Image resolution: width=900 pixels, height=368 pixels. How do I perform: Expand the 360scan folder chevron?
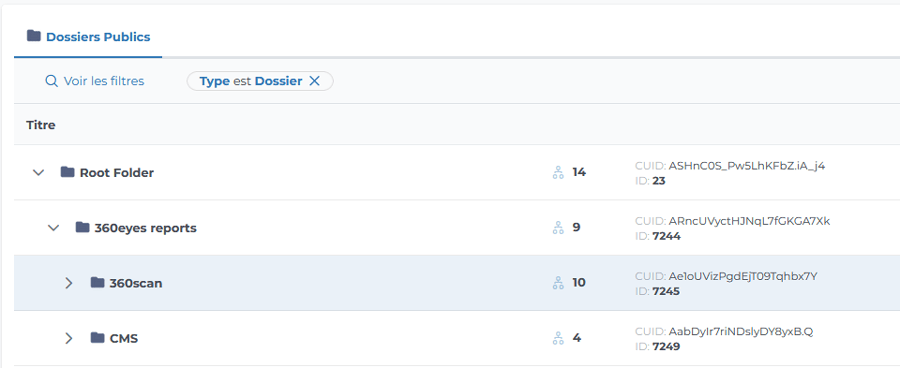69,283
